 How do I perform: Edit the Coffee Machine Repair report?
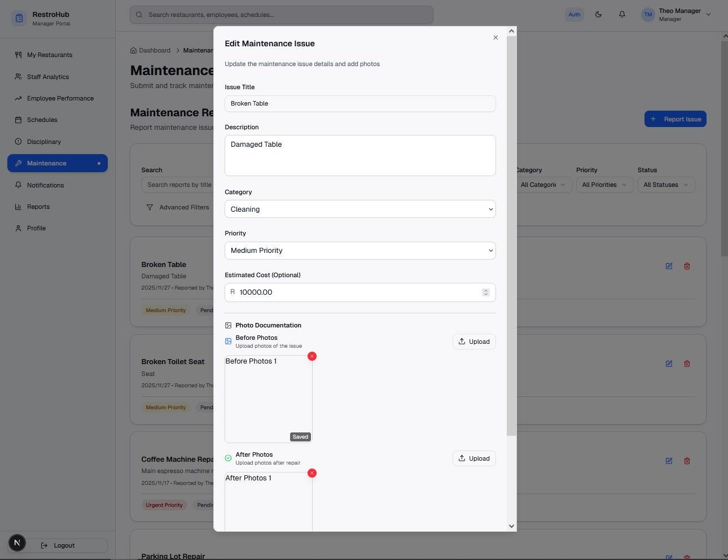(x=669, y=461)
